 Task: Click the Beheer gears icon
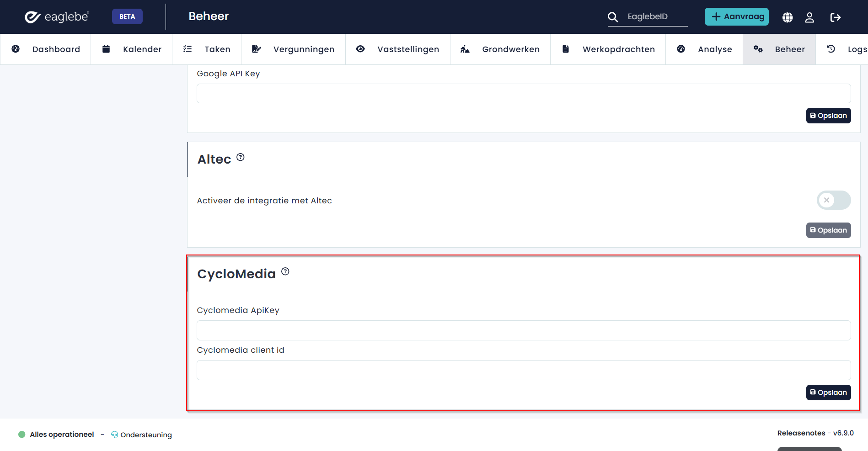click(758, 49)
